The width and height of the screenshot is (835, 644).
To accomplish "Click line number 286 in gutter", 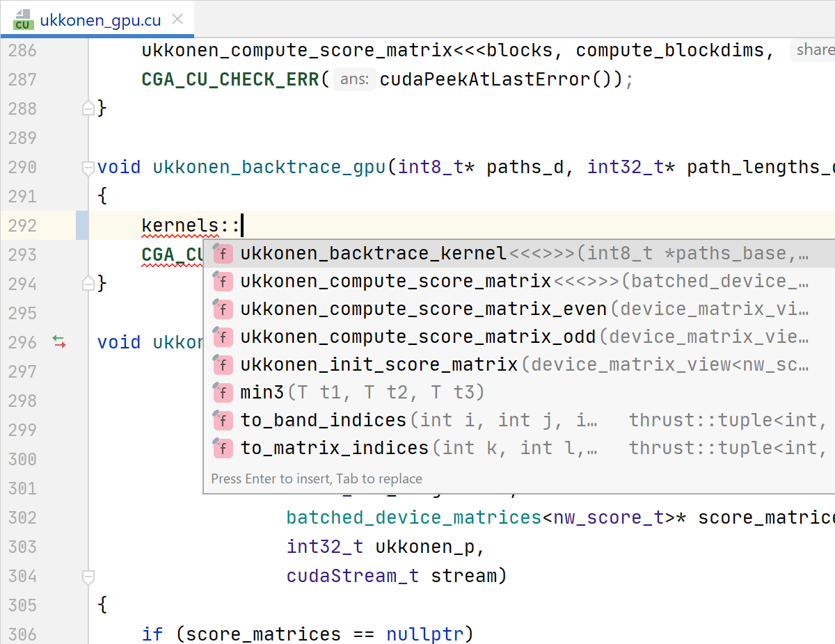I will [x=22, y=51].
